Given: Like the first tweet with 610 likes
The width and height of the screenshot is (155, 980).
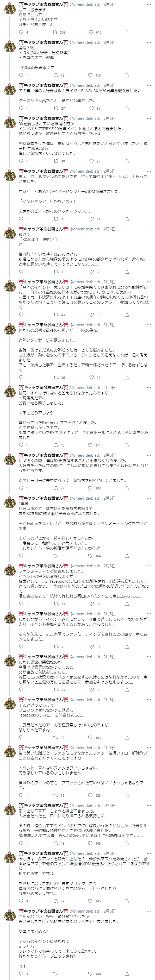Looking at the screenshot, I should tap(91, 32).
